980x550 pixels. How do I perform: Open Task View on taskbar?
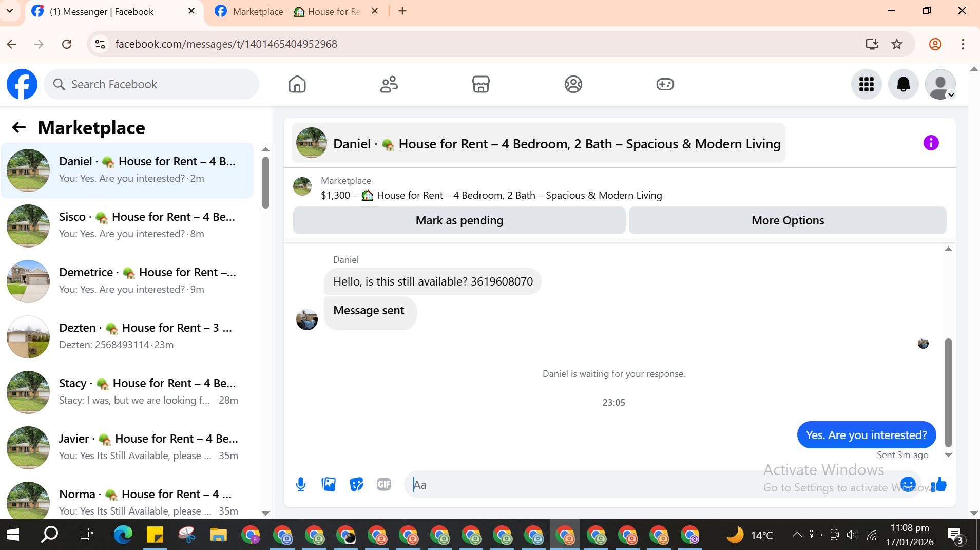point(86,535)
